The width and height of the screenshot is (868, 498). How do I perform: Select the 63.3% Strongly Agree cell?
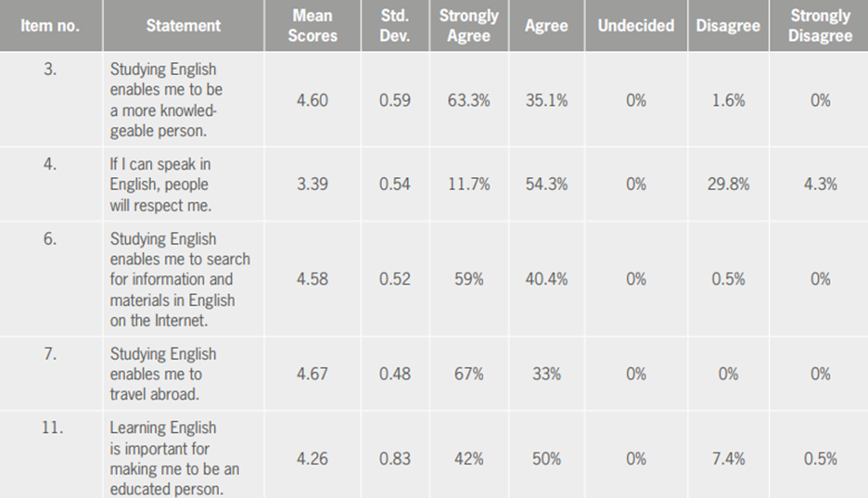pos(468,100)
